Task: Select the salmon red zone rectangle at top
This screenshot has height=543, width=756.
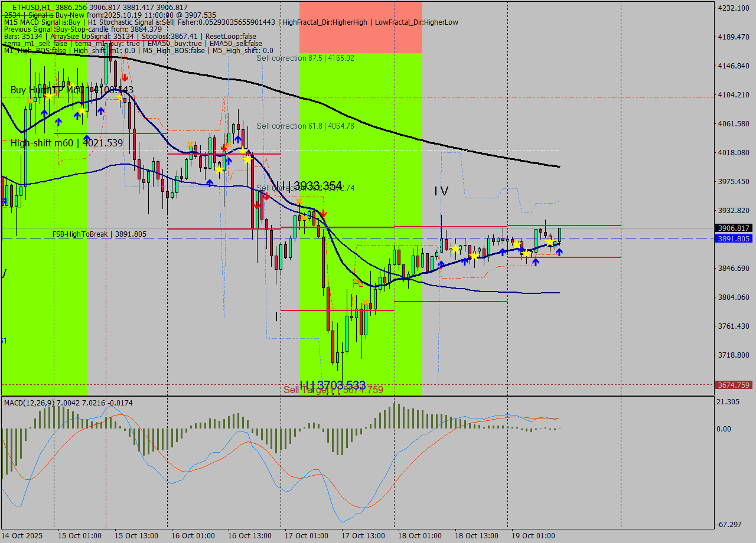Action: (360, 27)
